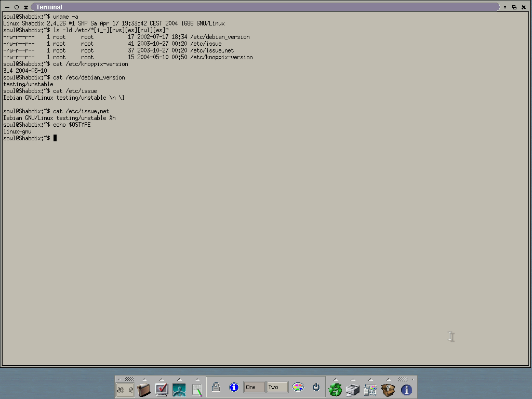Click the '3.4 2004-05-10' output line

25,71
